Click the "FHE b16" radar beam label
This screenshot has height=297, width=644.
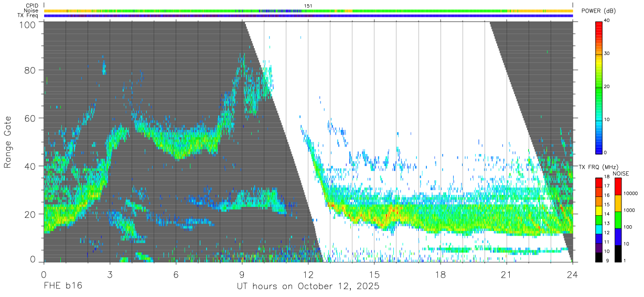63,287
